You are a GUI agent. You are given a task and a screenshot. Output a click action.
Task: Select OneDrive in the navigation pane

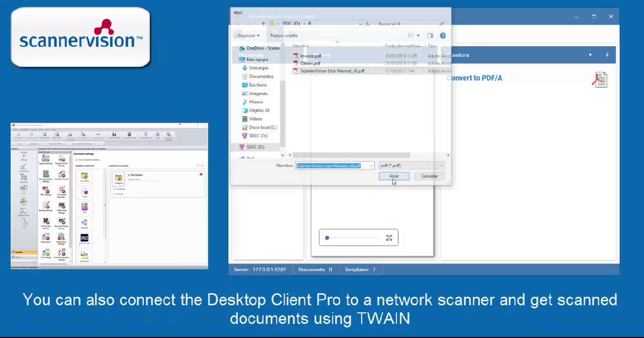tap(259, 48)
